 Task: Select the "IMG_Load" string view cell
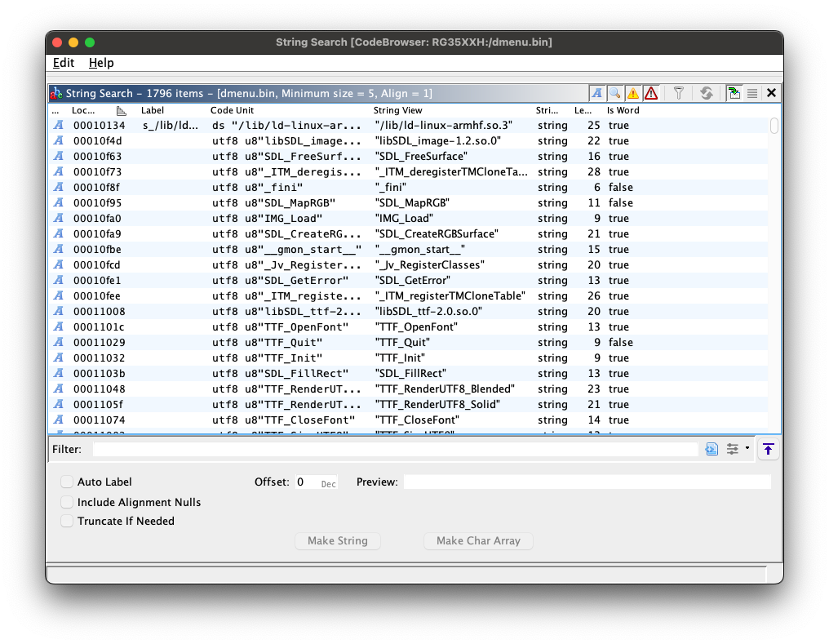point(404,219)
